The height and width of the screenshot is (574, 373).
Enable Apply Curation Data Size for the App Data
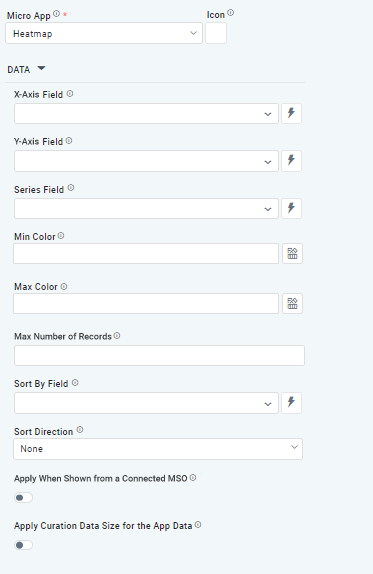point(23,545)
